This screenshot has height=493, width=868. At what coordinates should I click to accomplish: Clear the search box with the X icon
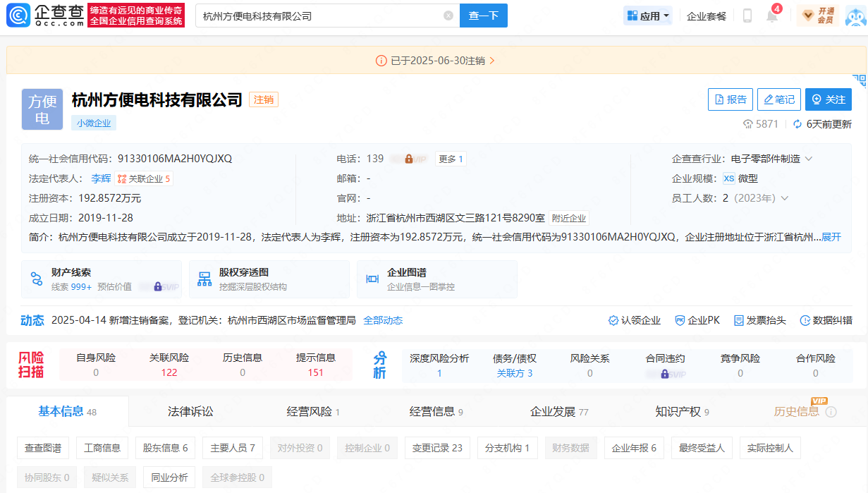[x=448, y=16]
